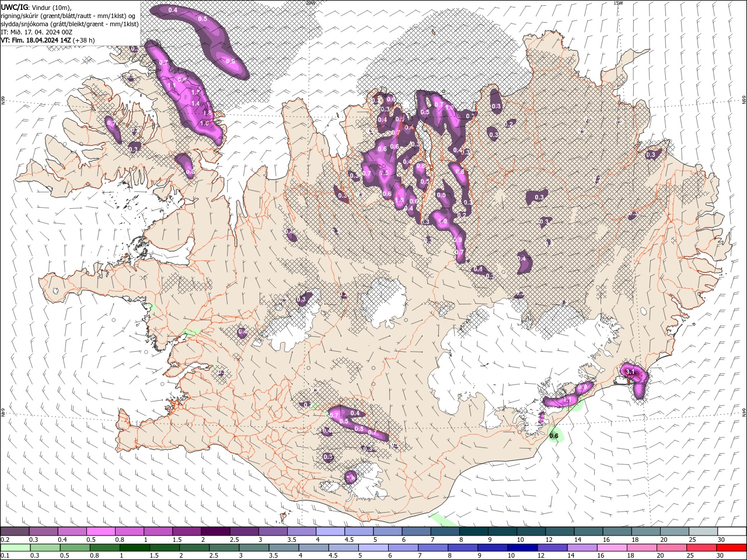747x560 pixels.
Task: Click the 'rigning/skúrir (grænt/blátt/rautt' legend description line
Action: pos(68,16)
